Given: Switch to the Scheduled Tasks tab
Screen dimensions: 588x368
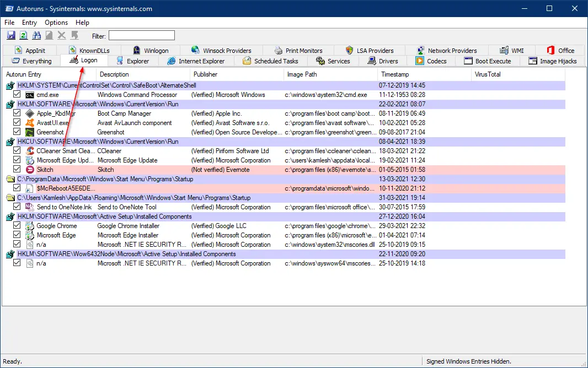Looking at the screenshot, I should [x=271, y=61].
